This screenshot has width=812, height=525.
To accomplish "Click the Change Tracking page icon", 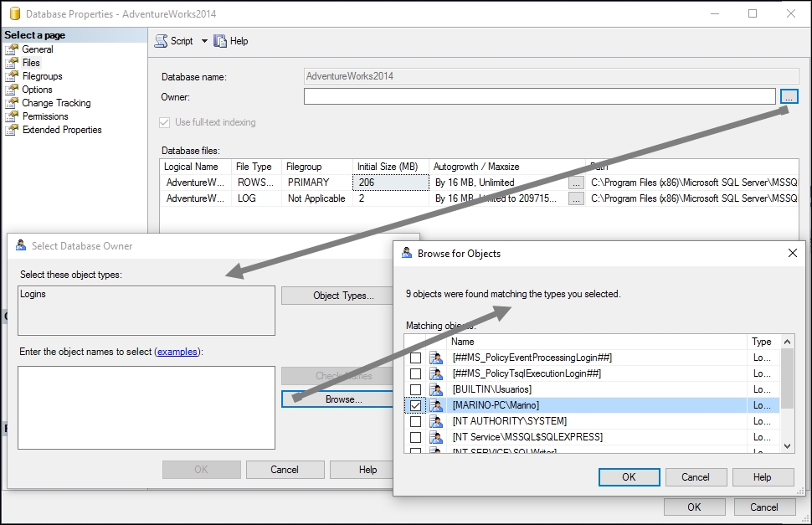I will (12, 103).
